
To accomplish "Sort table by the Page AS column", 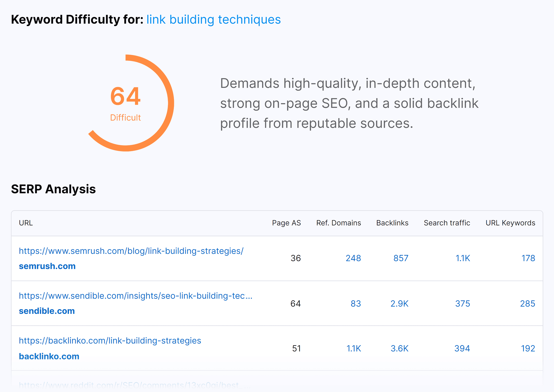I will 287,223.
